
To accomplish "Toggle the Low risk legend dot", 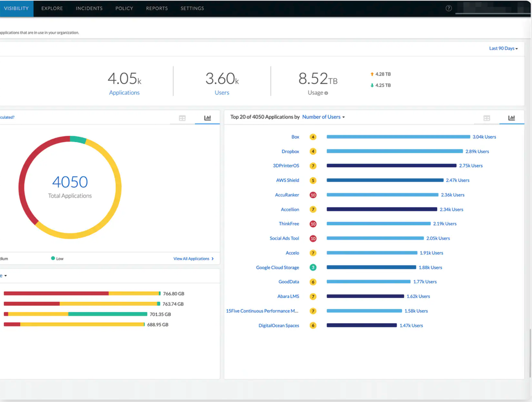I will pos(53,258).
